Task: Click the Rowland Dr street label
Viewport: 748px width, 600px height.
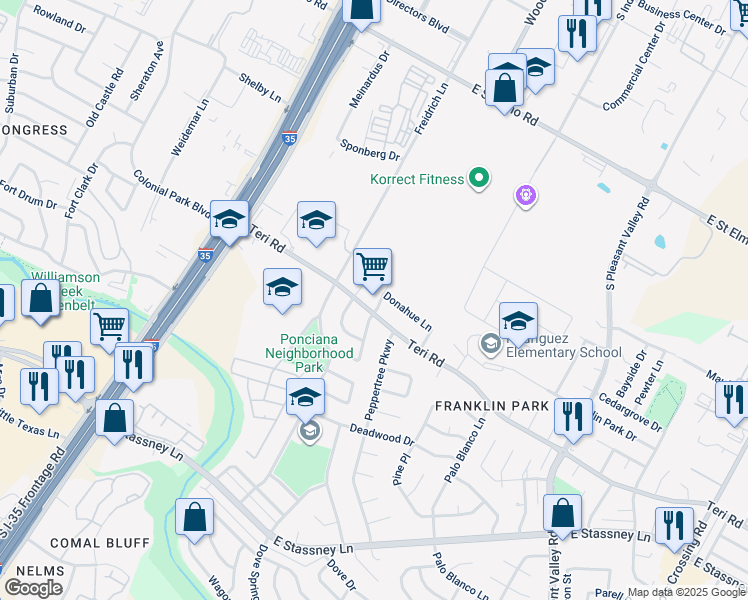Action: click(x=60, y=20)
